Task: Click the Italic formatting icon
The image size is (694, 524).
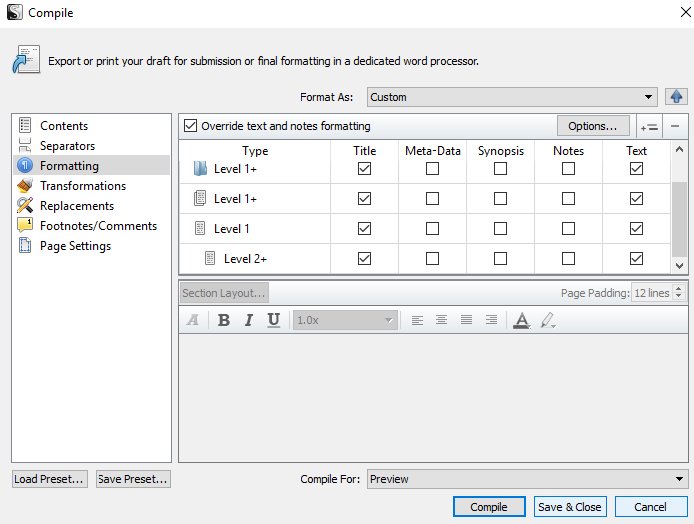Action: (249, 320)
